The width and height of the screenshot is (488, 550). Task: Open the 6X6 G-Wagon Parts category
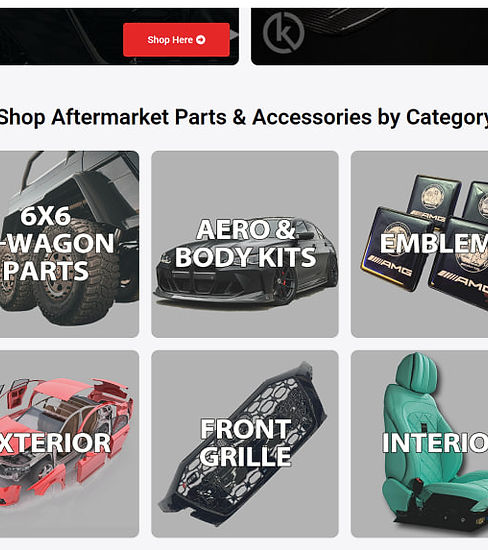coord(69,244)
